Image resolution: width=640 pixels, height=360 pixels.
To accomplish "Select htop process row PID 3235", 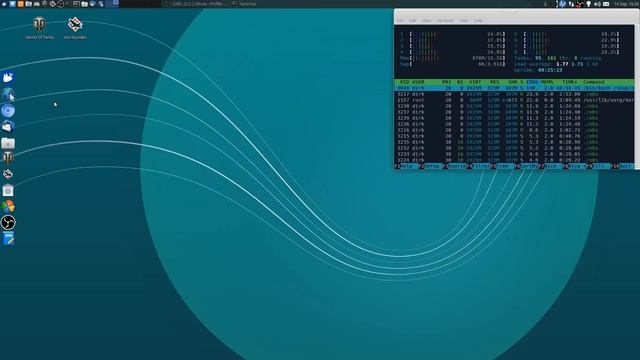I will [514, 142].
